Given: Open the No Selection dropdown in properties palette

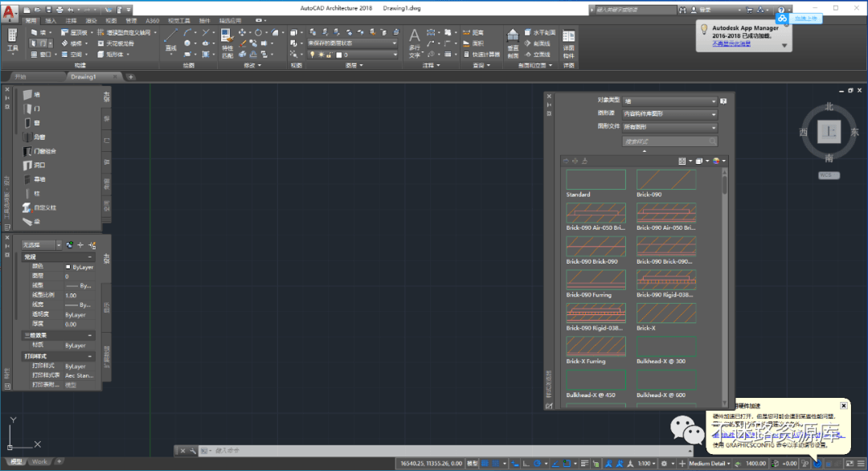Looking at the screenshot, I should tap(41, 244).
